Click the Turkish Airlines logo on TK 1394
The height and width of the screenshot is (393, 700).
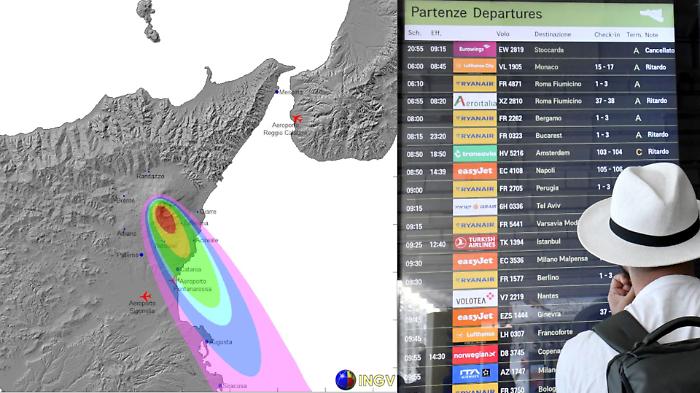point(475,243)
